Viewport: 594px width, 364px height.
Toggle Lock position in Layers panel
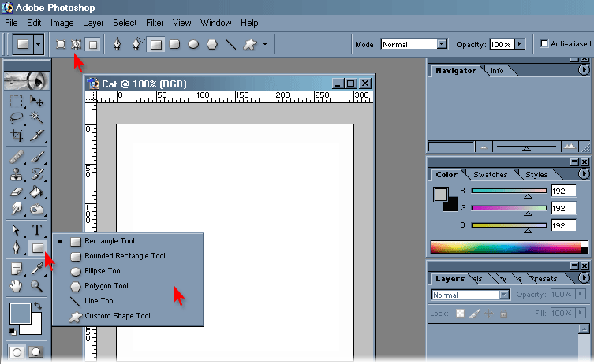tap(489, 314)
